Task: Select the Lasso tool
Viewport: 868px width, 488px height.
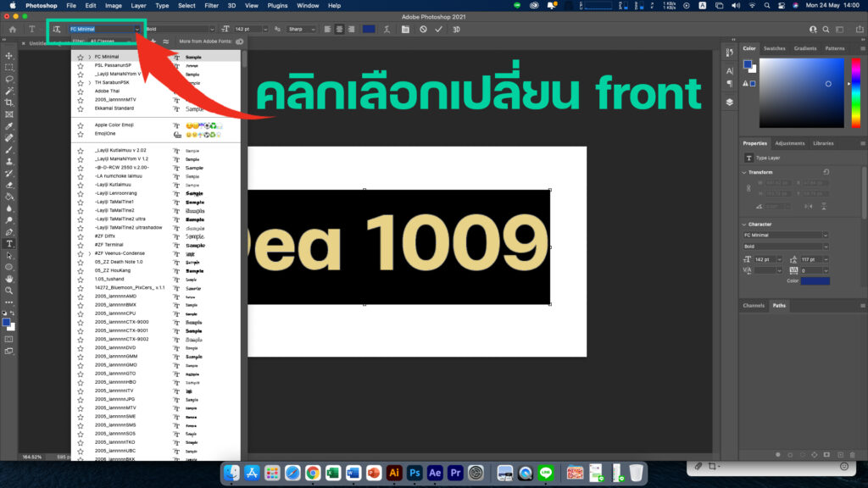Action: click(x=9, y=79)
